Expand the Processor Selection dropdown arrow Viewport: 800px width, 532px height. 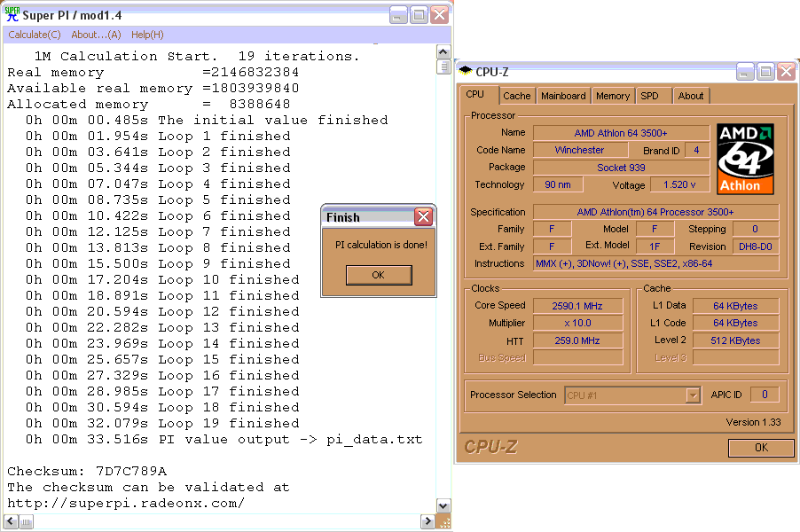coord(693,395)
